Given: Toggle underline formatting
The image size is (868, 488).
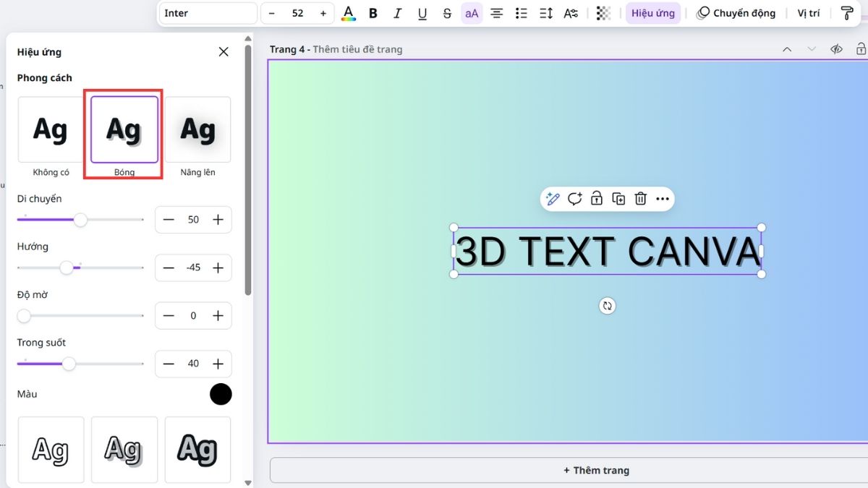Looking at the screenshot, I should 422,13.
